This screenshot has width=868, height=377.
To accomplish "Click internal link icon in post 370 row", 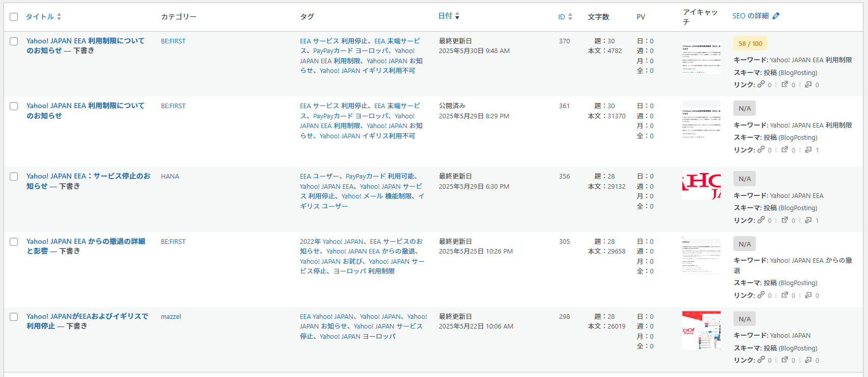I will pyautogui.click(x=761, y=84).
